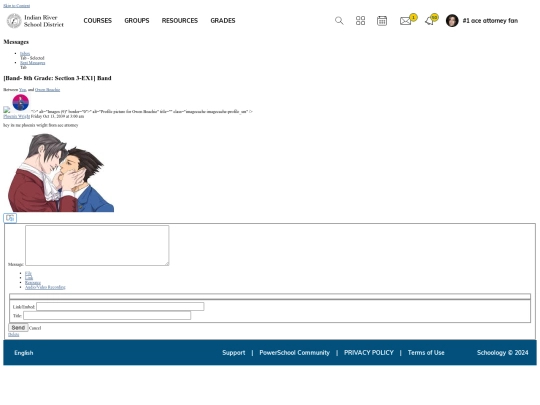
Task: Open the COURSES menu
Action: tap(97, 21)
